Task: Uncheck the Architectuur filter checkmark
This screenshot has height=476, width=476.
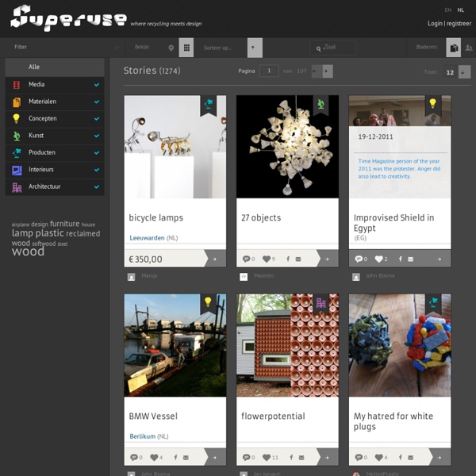Action: 97,186
